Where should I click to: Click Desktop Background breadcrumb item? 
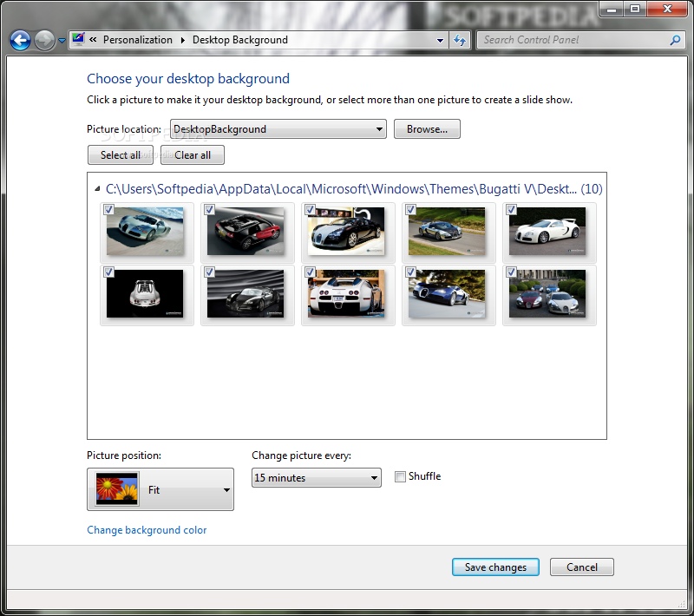[x=240, y=40]
